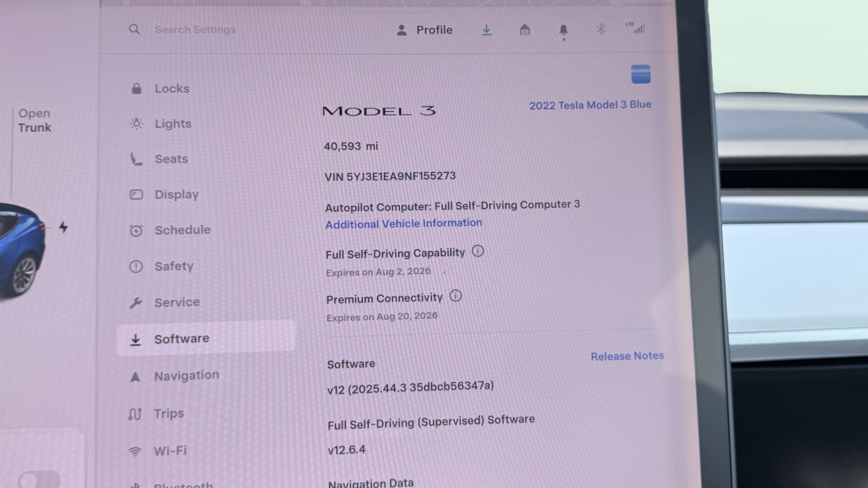
Task: Switch to the Safety section
Action: (161, 266)
